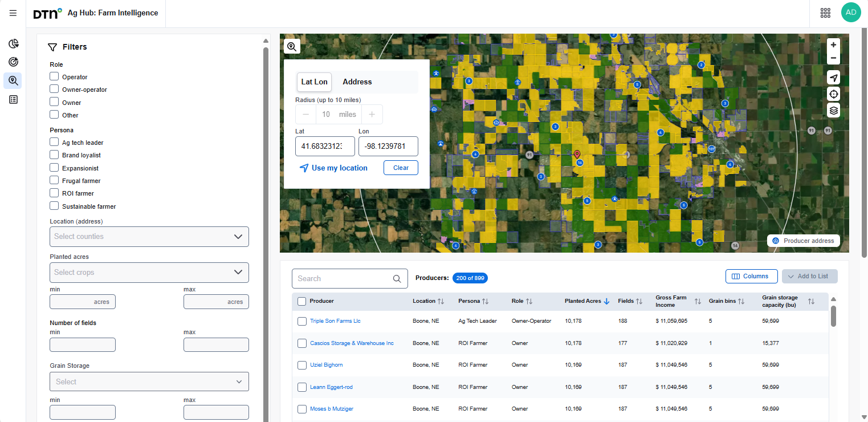This screenshot has width=868, height=422.
Task: Expand the Select counties dropdown
Action: [x=149, y=237]
